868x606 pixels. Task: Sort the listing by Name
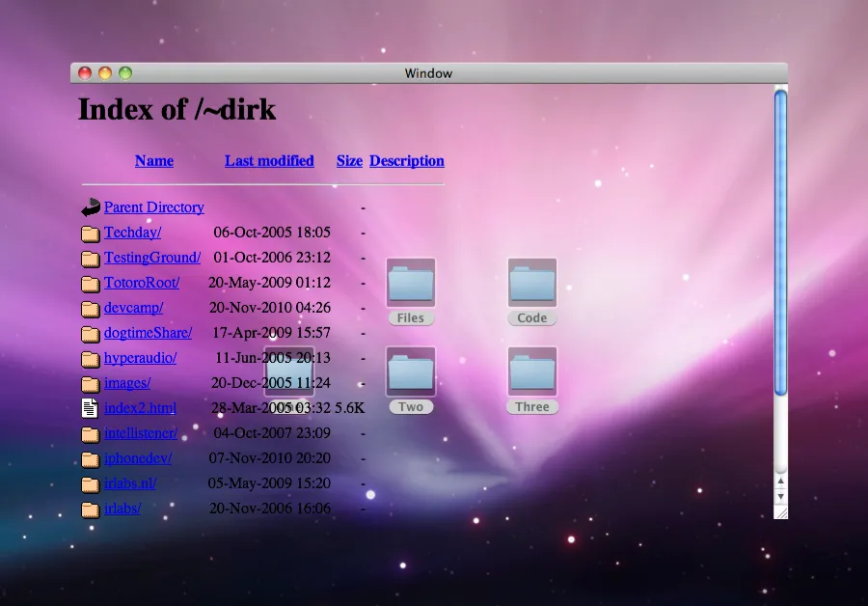(x=154, y=160)
